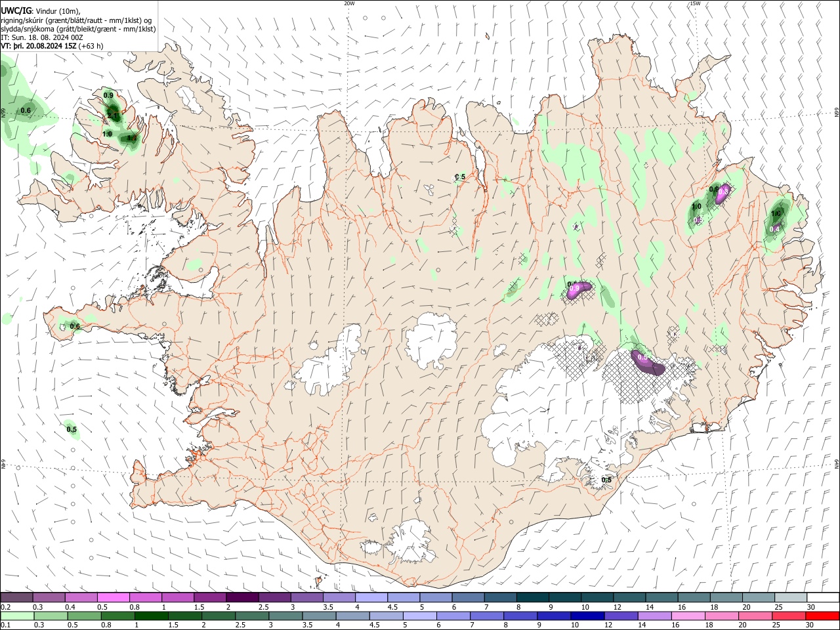This screenshot has width=840, height=630.
Task: Click the light pink swatch above 16 in the bottom scale
Action: point(688,616)
